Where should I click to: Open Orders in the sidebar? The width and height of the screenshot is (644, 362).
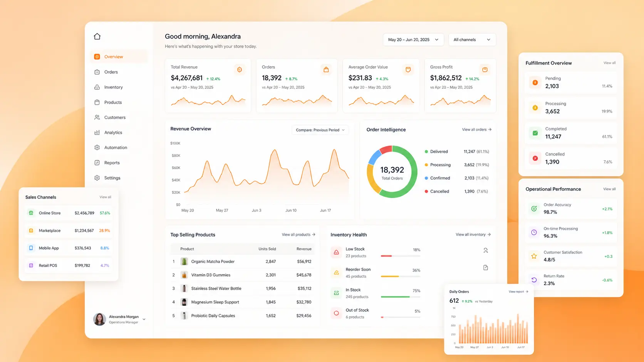(119, 72)
